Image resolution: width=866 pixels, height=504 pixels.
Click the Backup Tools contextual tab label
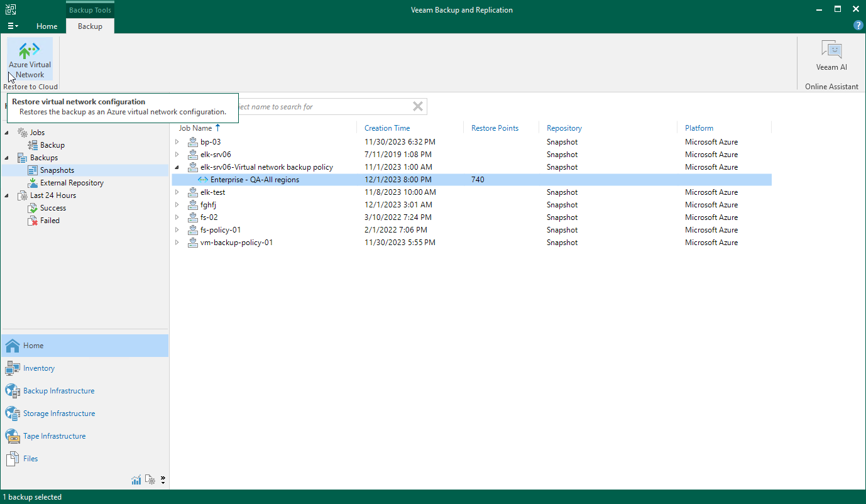[x=90, y=10]
